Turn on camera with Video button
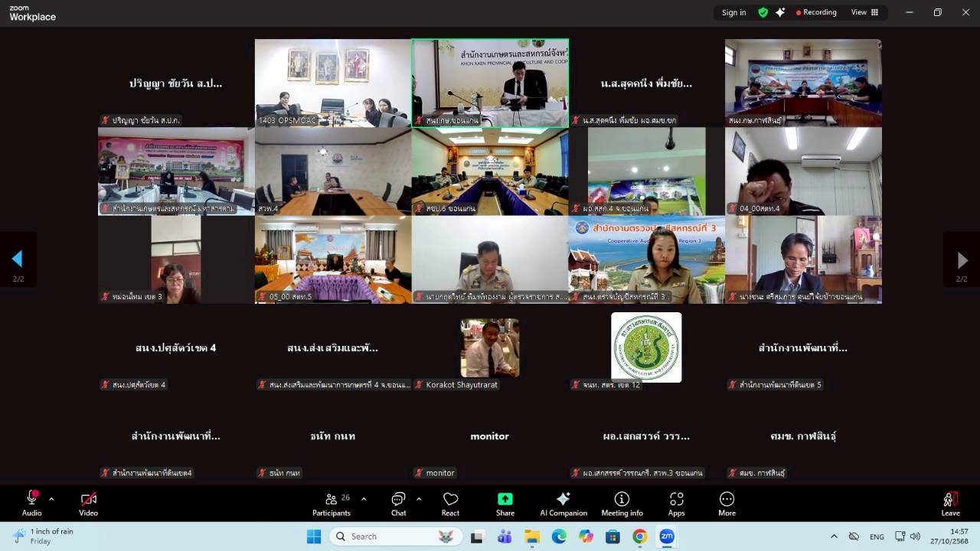The height and width of the screenshot is (551, 980). click(x=88, y=504)
